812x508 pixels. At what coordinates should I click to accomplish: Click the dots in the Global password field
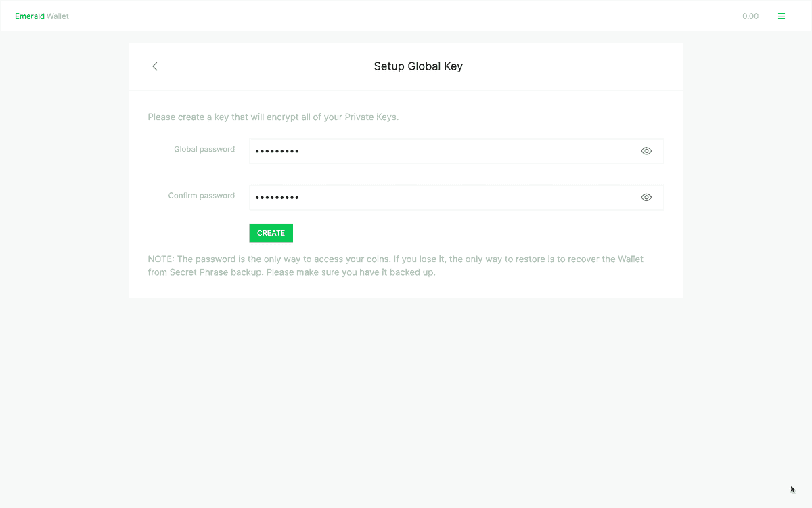pos(277,152)
